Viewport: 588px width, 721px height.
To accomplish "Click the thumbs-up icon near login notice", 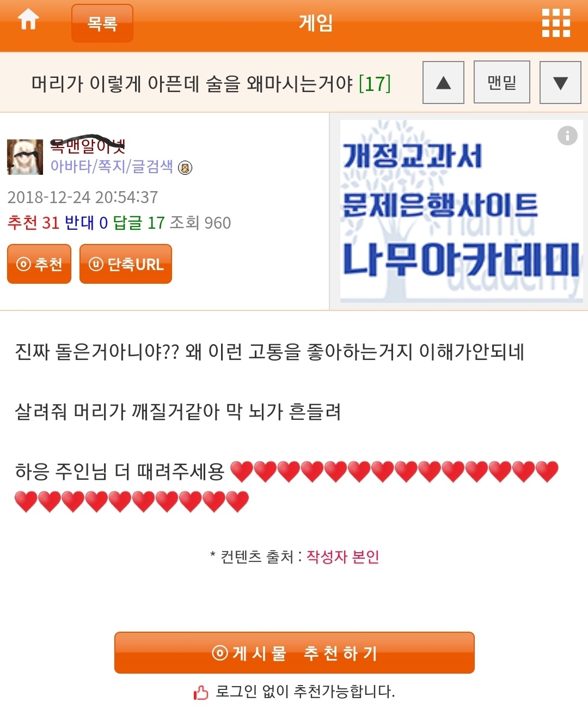I will [201, 692].
